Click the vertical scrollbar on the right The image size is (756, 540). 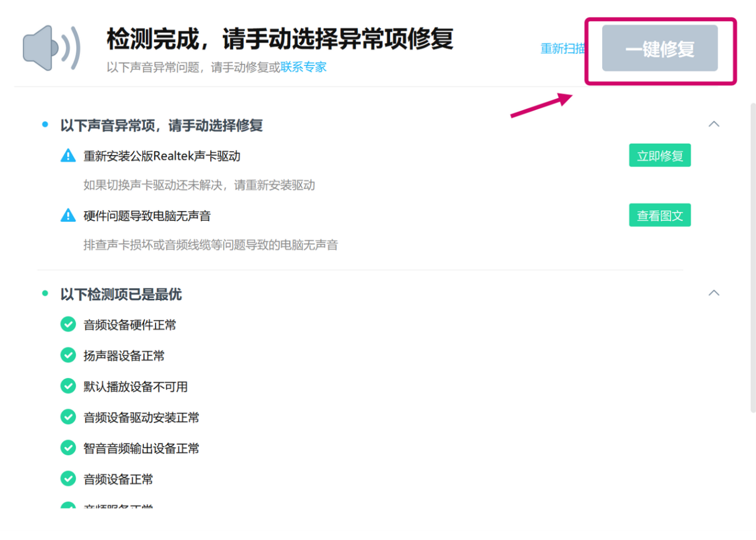pyautogui.click(x=753, y=257)
